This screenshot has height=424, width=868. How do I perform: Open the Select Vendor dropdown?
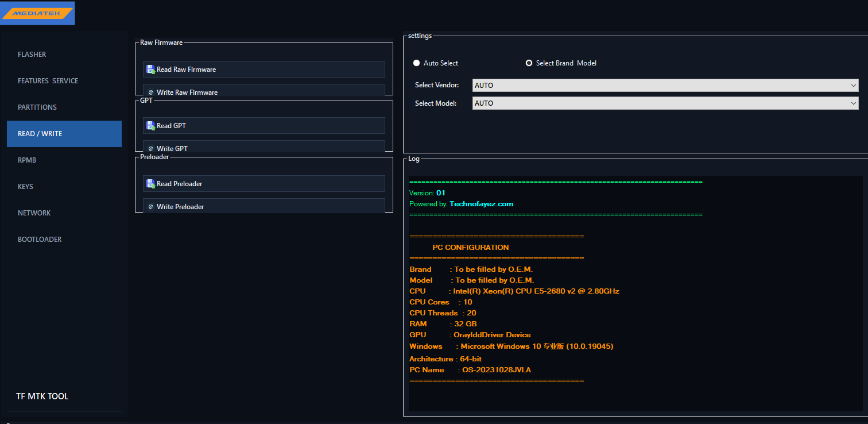coord(665,86)
